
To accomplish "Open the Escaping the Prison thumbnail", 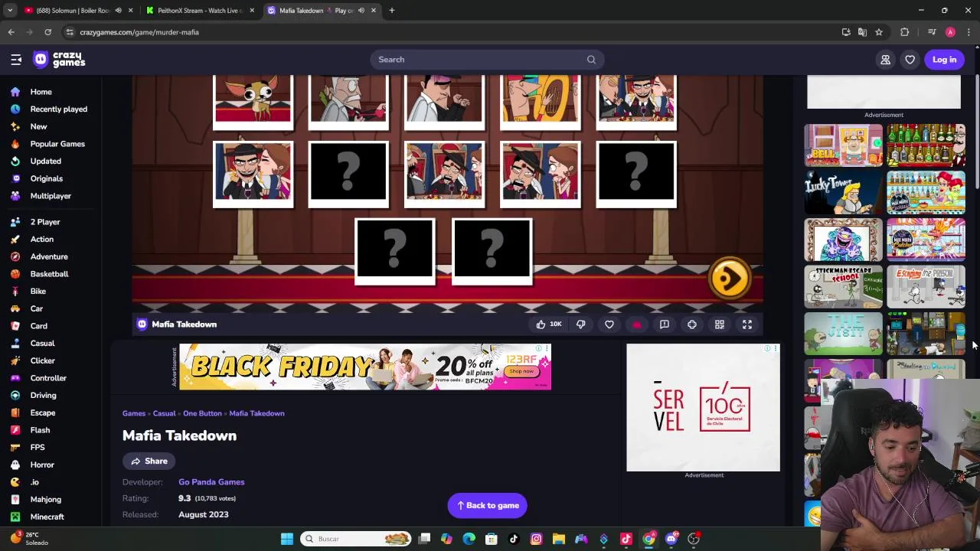I will point(926,286).
